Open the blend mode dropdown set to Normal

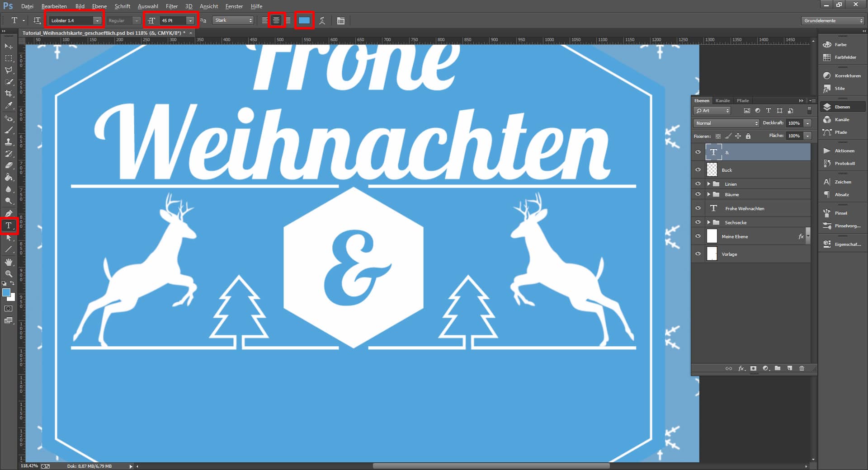(x=726, y=123)
